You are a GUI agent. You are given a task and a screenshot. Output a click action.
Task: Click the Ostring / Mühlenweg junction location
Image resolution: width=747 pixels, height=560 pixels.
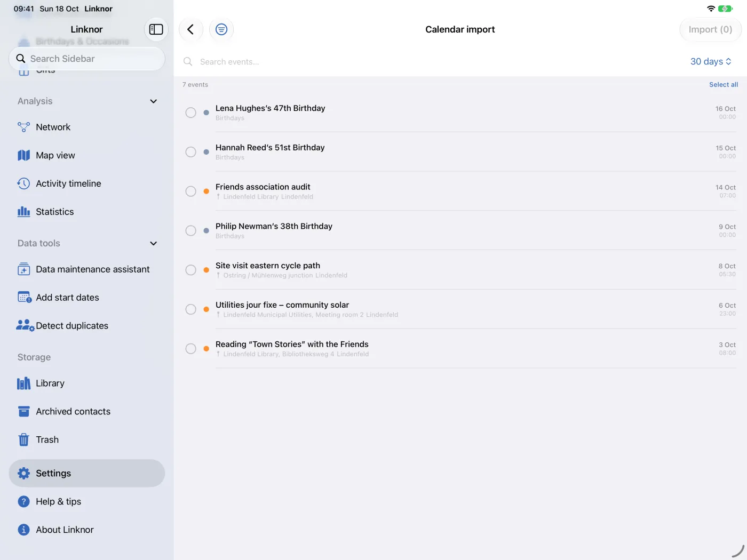[x=285, y=275]
